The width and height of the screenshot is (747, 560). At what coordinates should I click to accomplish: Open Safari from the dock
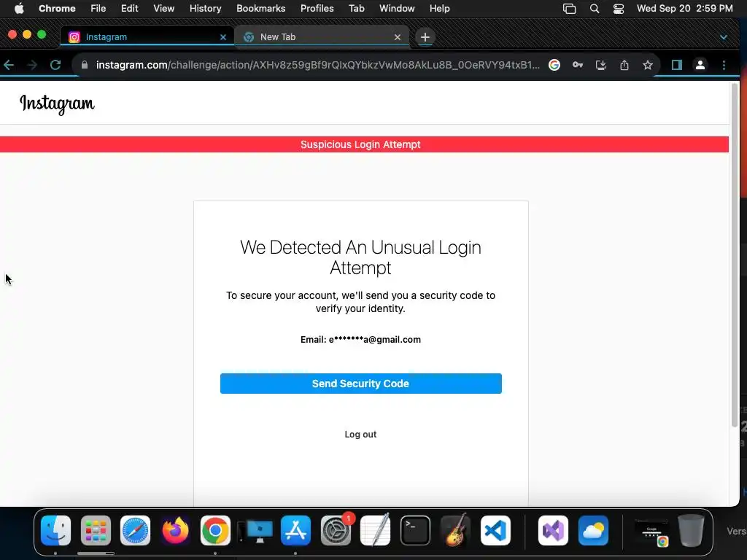pyautogui.click(x=135, y=531)
